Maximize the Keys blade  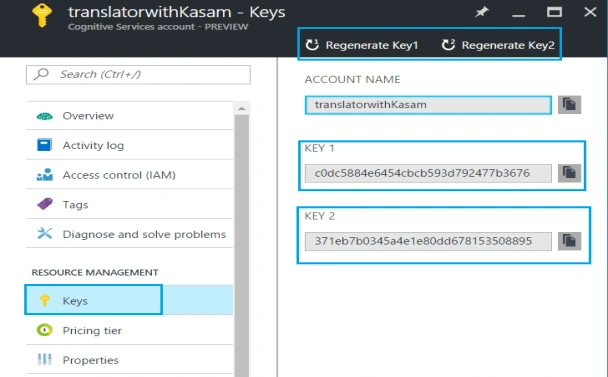554,12
